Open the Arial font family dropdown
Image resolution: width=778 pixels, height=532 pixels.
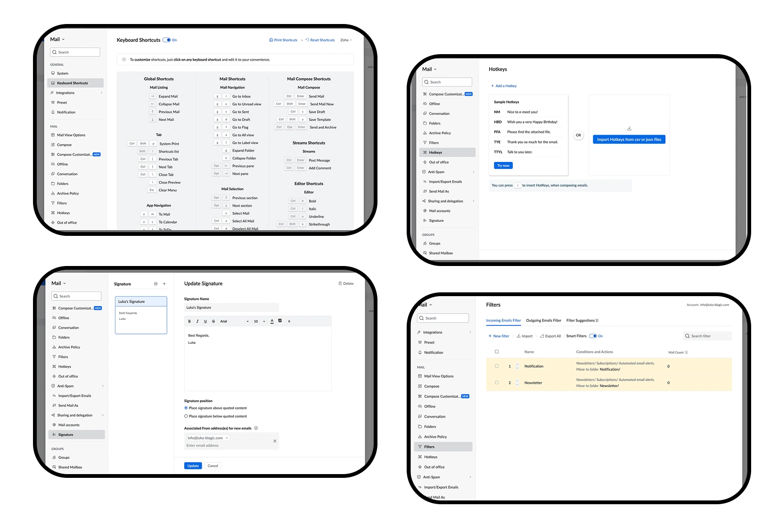[234, 321]
